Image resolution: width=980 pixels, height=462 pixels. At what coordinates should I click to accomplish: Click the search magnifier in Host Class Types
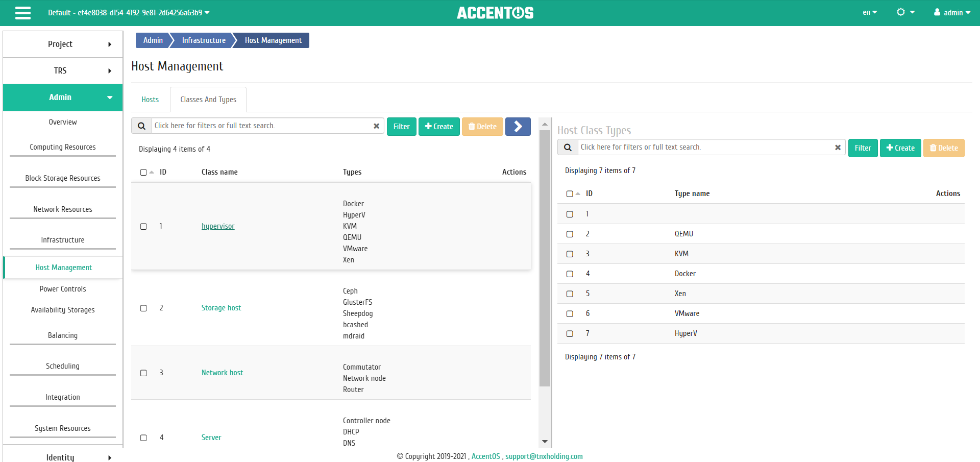coord(568,148)
